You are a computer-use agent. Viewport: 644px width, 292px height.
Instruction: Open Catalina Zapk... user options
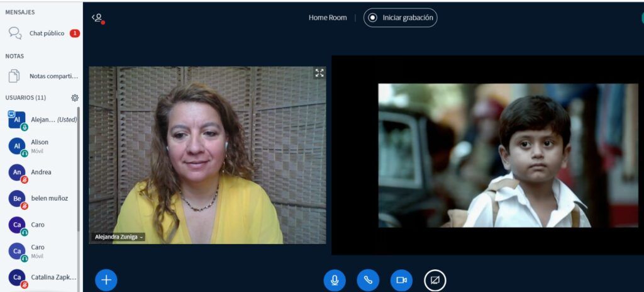[53, 277]
